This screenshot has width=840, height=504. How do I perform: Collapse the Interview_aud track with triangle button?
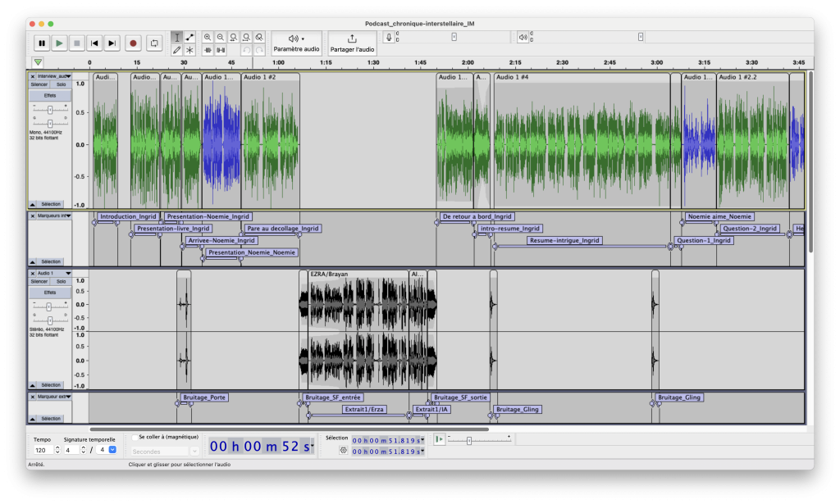click(33, 204)
